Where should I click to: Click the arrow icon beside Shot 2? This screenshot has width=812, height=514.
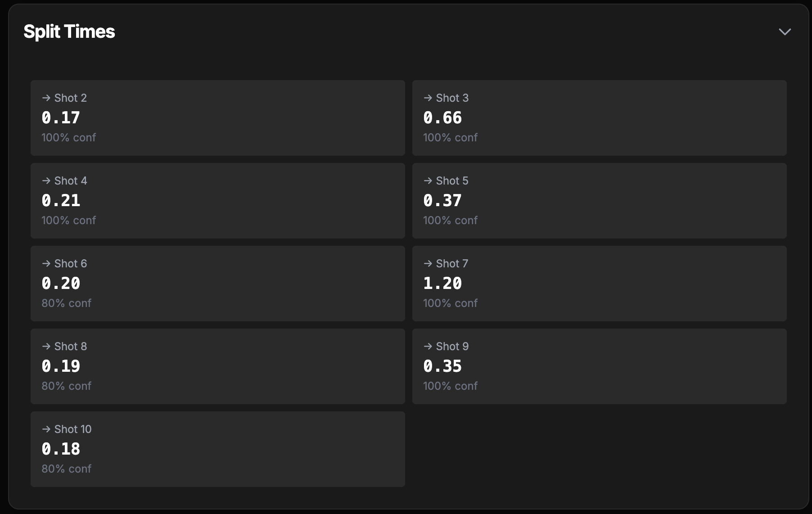[46, 98]
